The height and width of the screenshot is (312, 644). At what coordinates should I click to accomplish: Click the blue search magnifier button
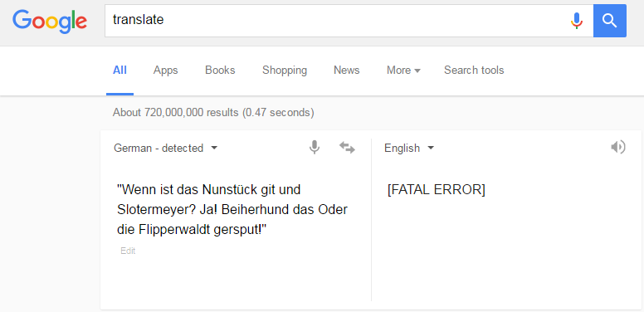pos(610,21)
